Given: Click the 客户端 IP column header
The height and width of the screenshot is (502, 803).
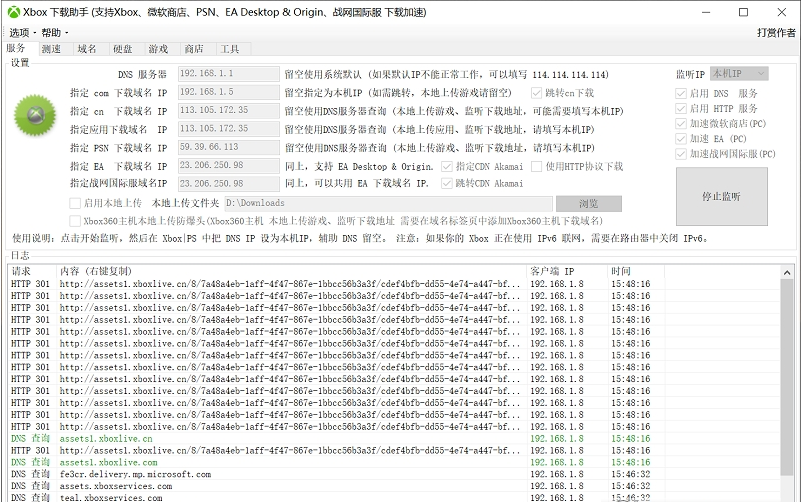Looking at the screenshot, I should [x=567, y=271].
